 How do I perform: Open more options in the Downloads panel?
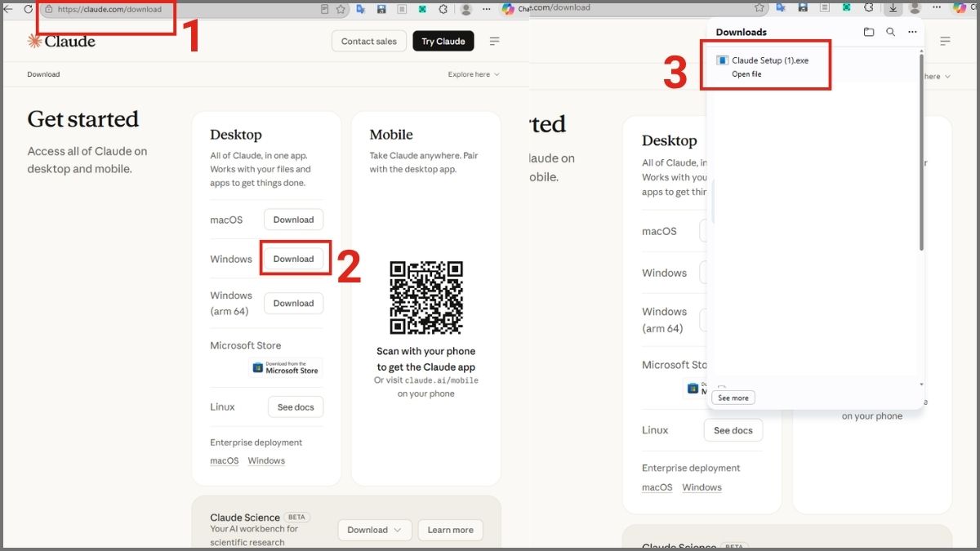[x=912, y=32]
